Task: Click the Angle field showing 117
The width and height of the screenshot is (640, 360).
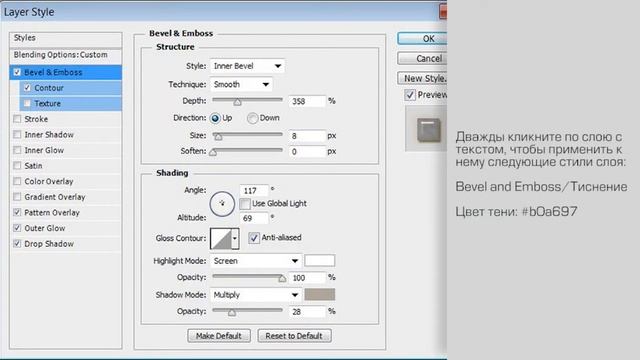Action: pos(254,191)
